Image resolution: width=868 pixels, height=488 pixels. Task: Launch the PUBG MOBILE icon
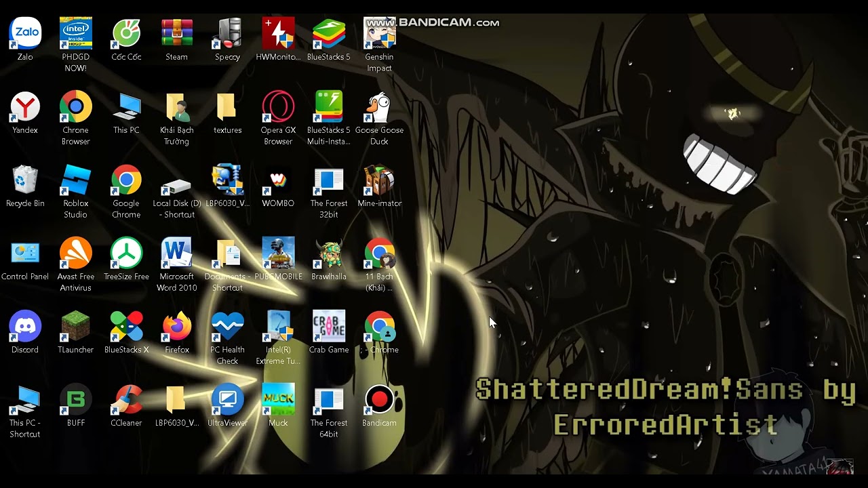pyautogui.click(x=278, y=253)
